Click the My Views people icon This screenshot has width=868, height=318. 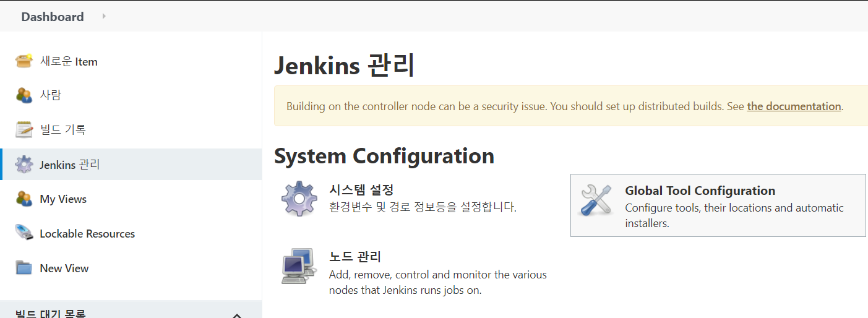pyautogui.click(x=24, y=199)
